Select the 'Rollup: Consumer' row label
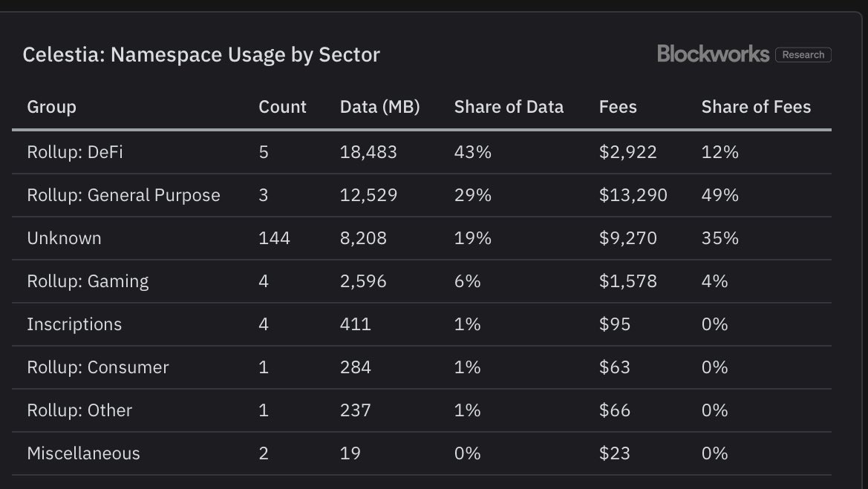 pyautogui.click(x=98, y=367)
